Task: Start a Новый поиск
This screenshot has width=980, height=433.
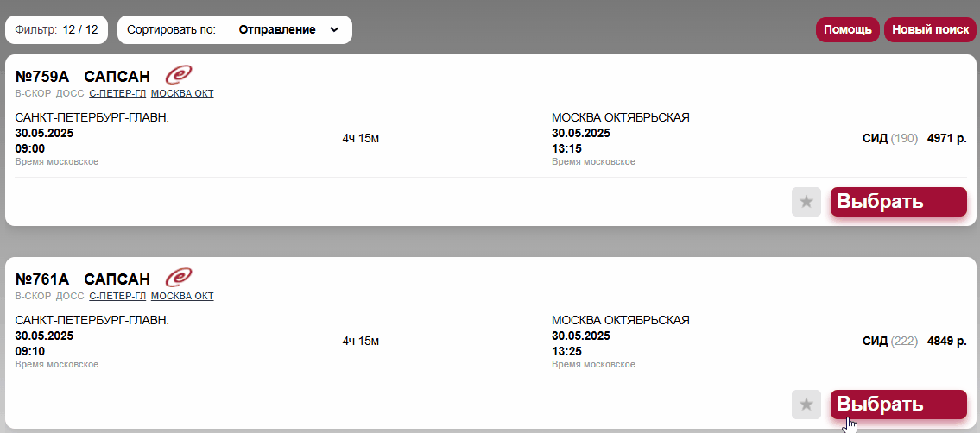Action: 930,30
